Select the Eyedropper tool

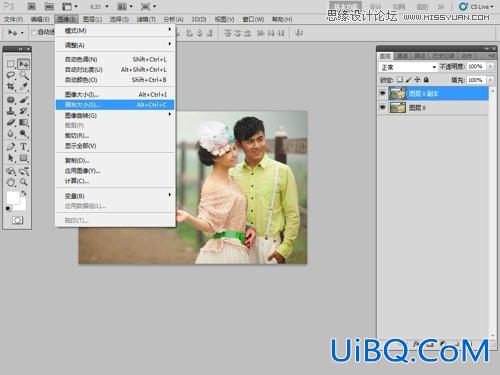coord(23,86)
